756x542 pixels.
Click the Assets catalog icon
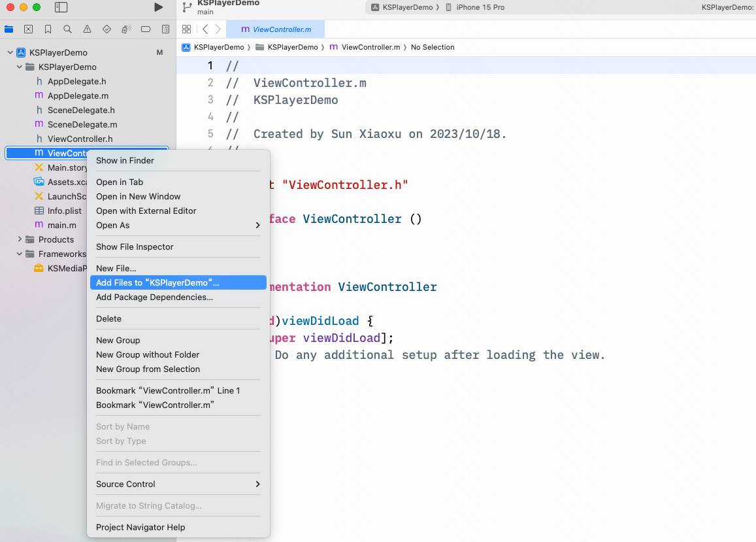tap(39, 182)
